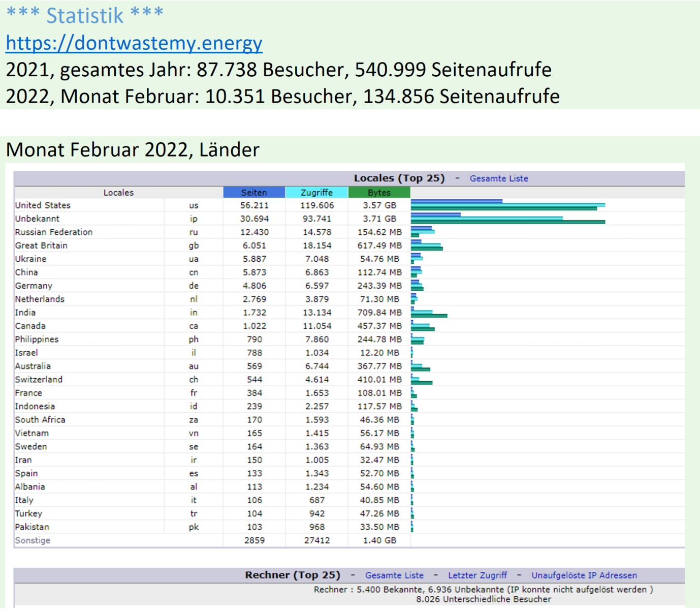The width and height of the screenshot is (700, 612).
Task: Click the cyan Zugriffe column header
Action: [316, 193]
